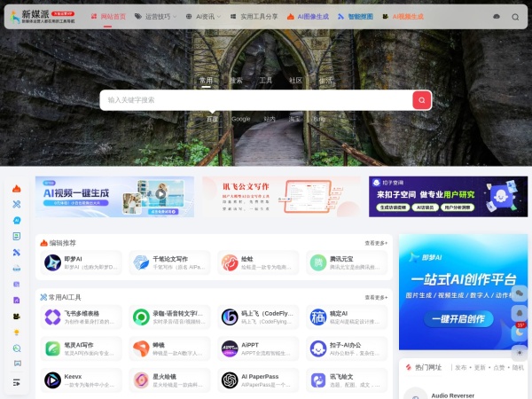The height and width of the screenshot is (399, 532).
Task: Open the 讯飞公文写作 banner
Action: coord(281,197)
